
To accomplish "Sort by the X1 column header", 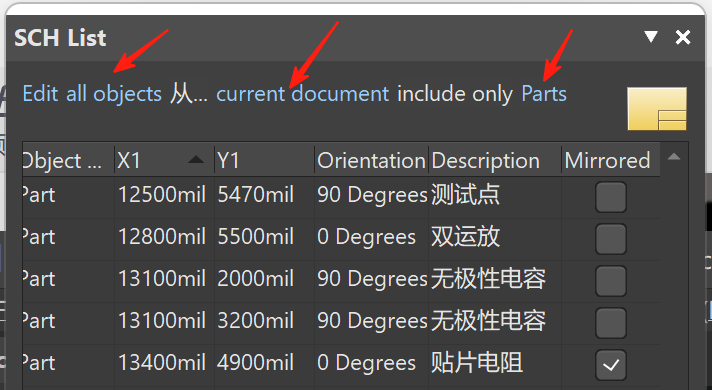I will click(164, 161).
